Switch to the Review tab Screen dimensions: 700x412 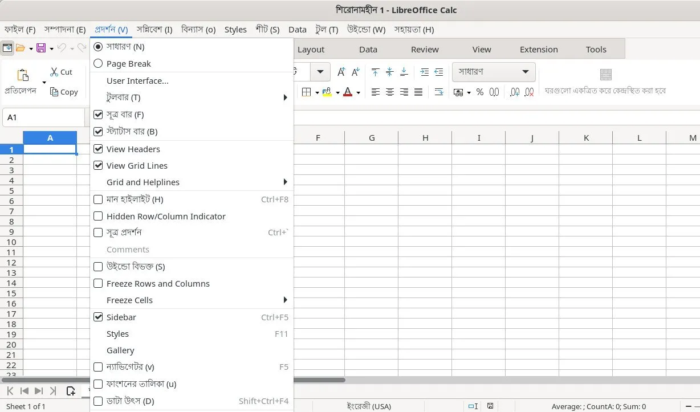pos(424,49)
